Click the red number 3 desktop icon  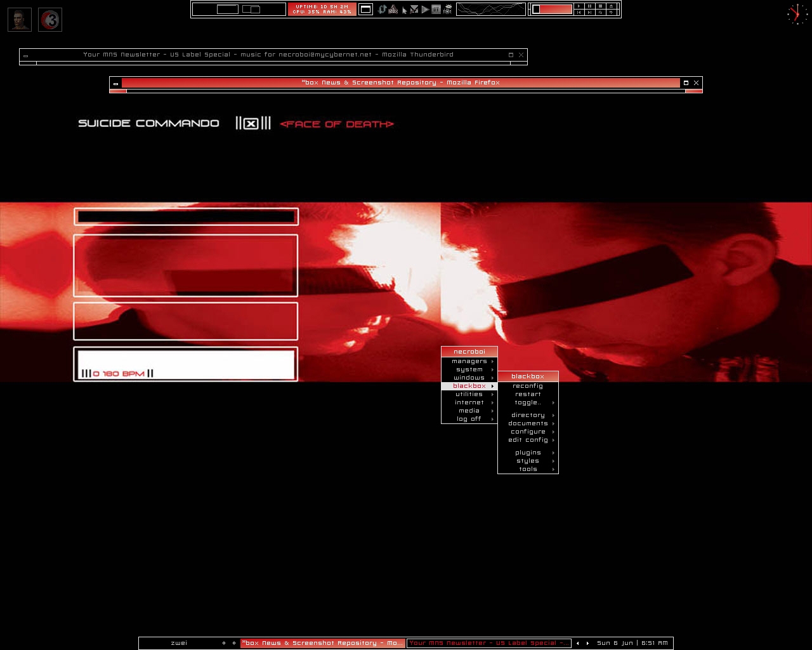point(50,20)
